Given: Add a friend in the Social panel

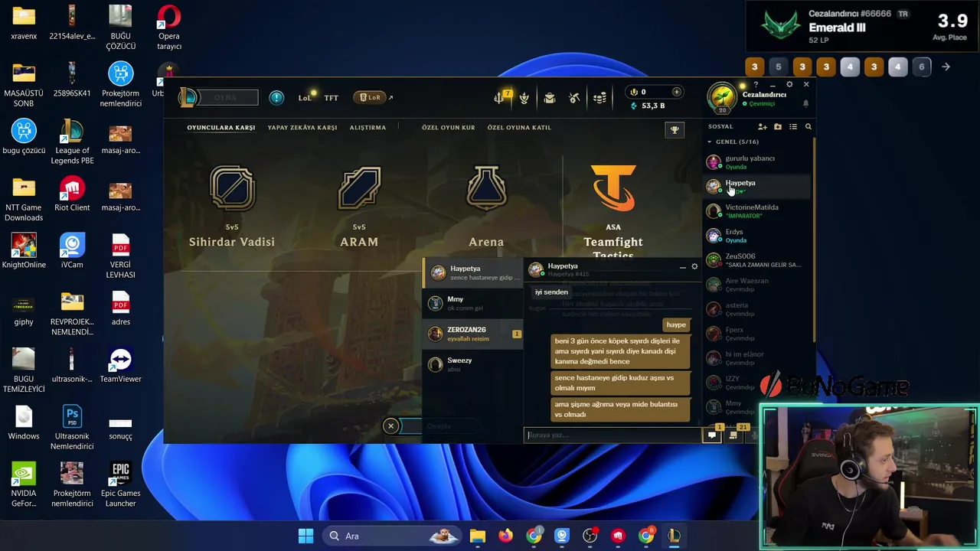Looking at the screenshot, I should (x=763, y=126).
